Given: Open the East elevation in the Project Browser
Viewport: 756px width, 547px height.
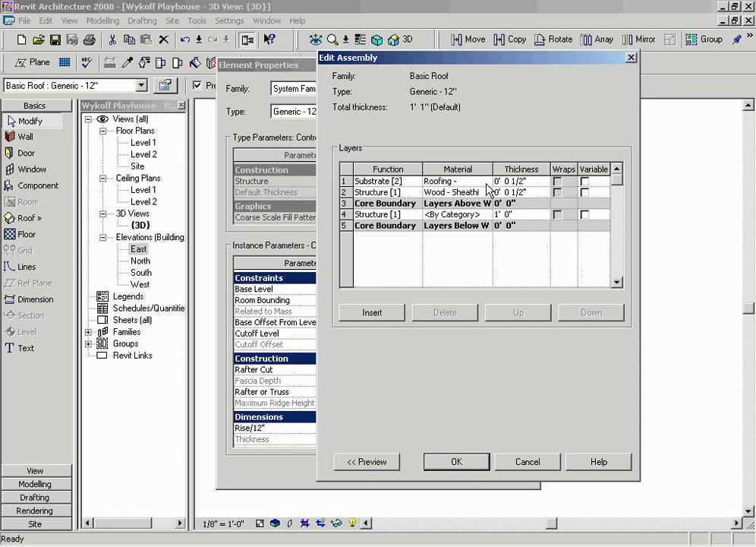Looking at the screenshot, I should [138, 249].
